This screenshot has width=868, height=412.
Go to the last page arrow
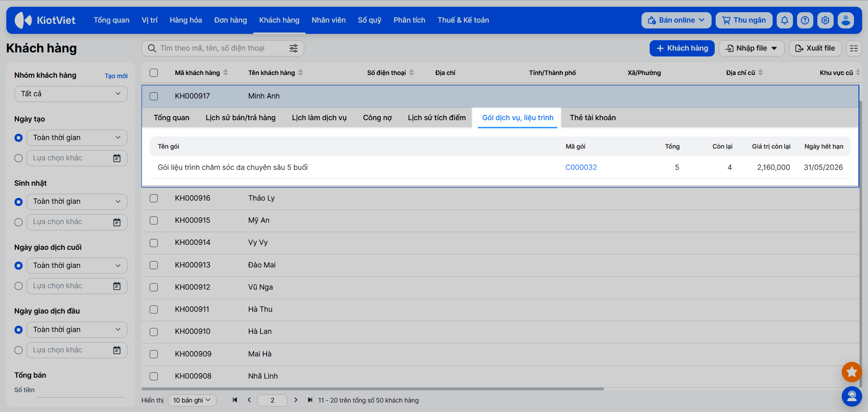point(310,400)
